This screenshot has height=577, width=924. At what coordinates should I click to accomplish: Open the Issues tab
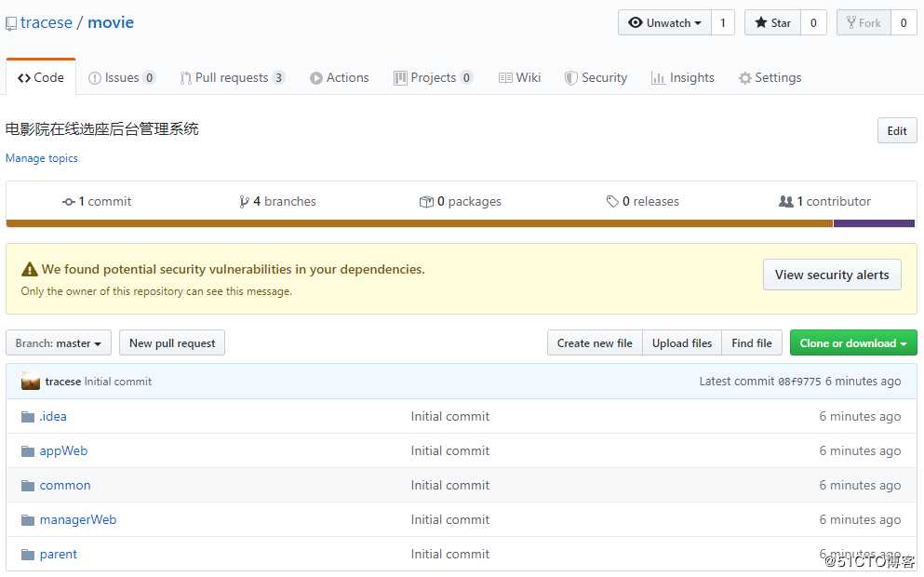pyautogui.click(x=121, y=77)
